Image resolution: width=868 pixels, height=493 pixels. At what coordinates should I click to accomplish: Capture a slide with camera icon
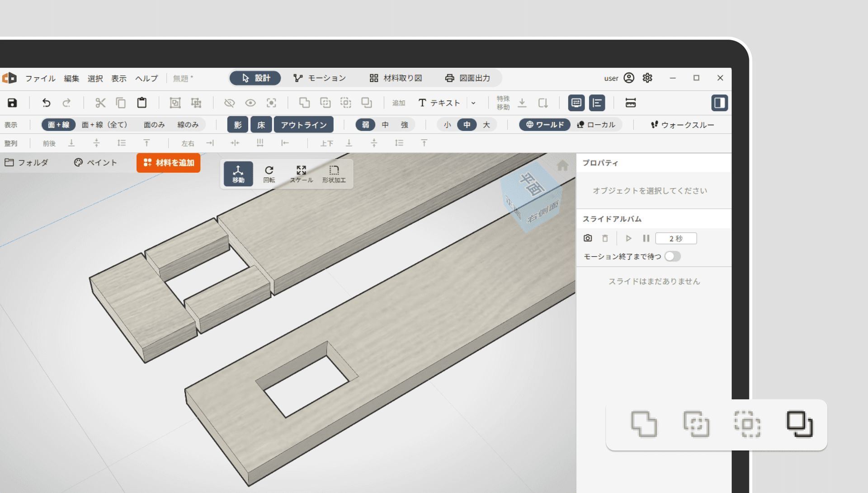(588, 238)
